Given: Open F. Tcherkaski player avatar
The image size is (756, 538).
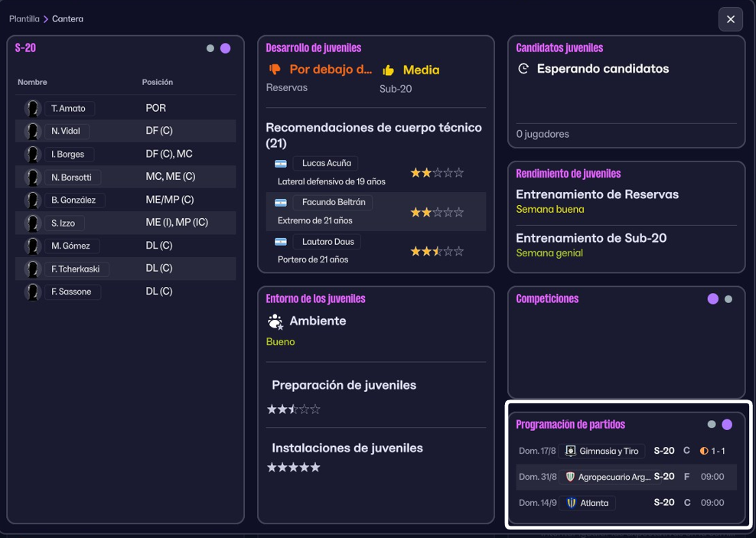Looking at the screenshot, I should point(33,269).
